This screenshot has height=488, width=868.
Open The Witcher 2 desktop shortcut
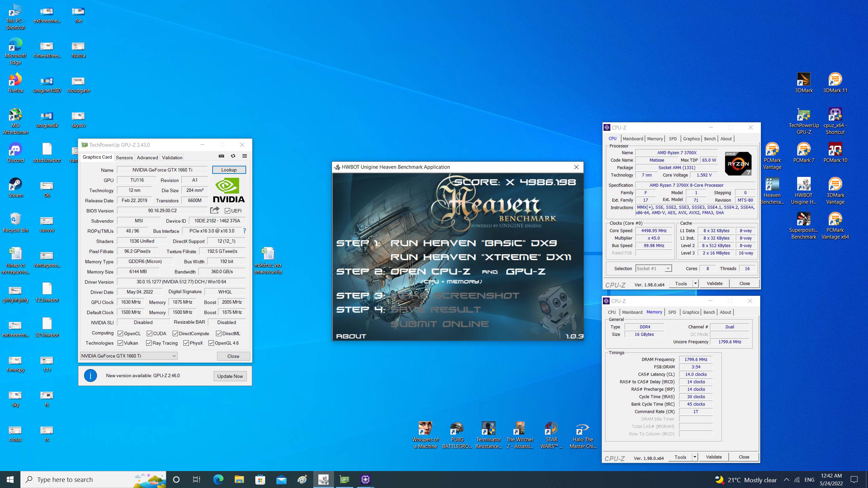(x=520, y=435)
